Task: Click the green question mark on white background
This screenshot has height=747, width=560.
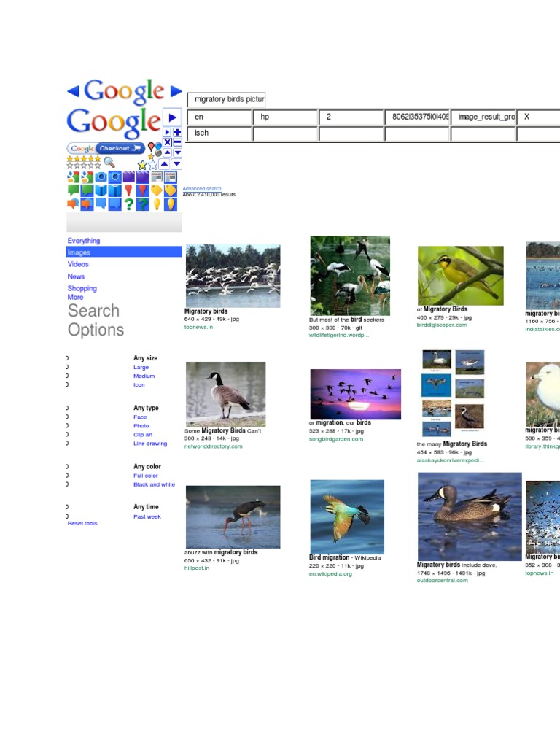Action: (x=128, y=204)
